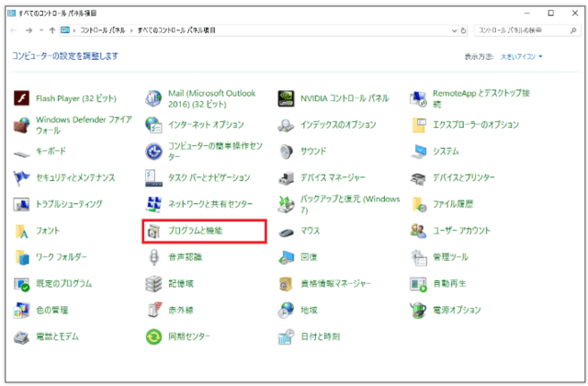This screenshot has width=588, height=386.
Task: Open the 管理ツール icon
Action: (418, 257)
